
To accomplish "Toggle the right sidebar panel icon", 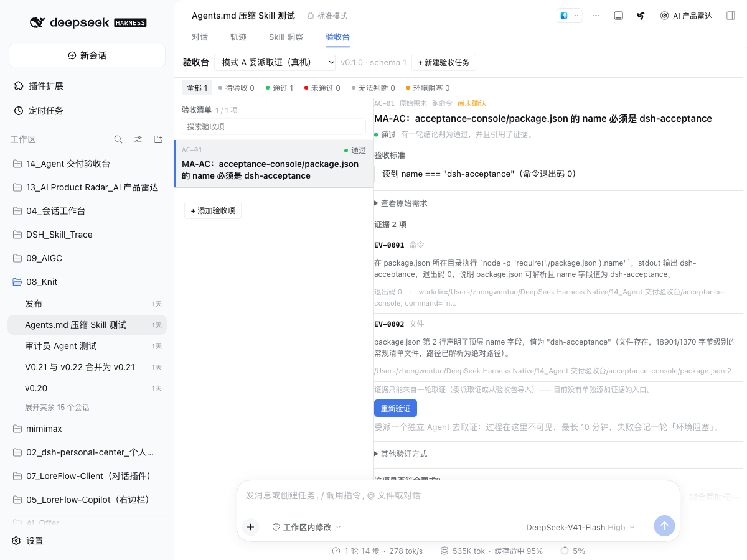I will [x=731, y=16].
